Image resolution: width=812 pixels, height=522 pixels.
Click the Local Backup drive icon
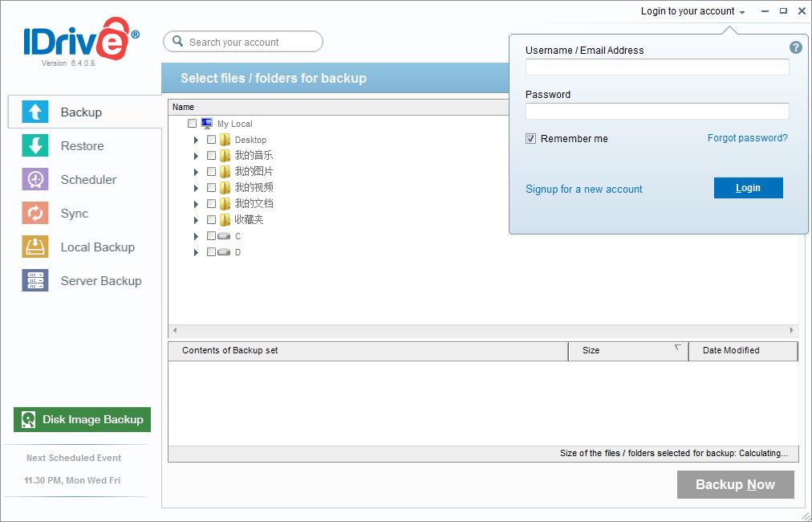35,247
